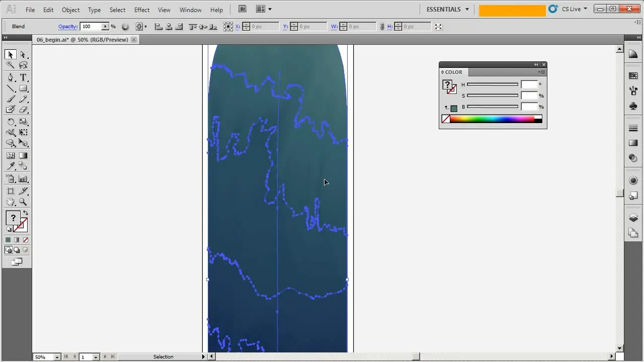This screenshot has width=644, height=362.
Task: Open the Brushes panel icon
Action: 633,91
